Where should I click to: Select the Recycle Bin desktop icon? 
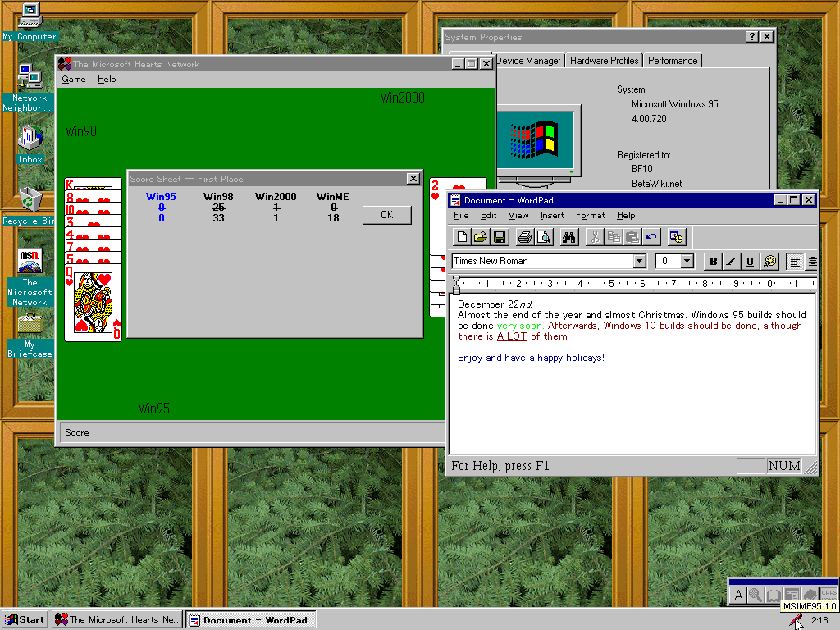[x=30, y=206]
